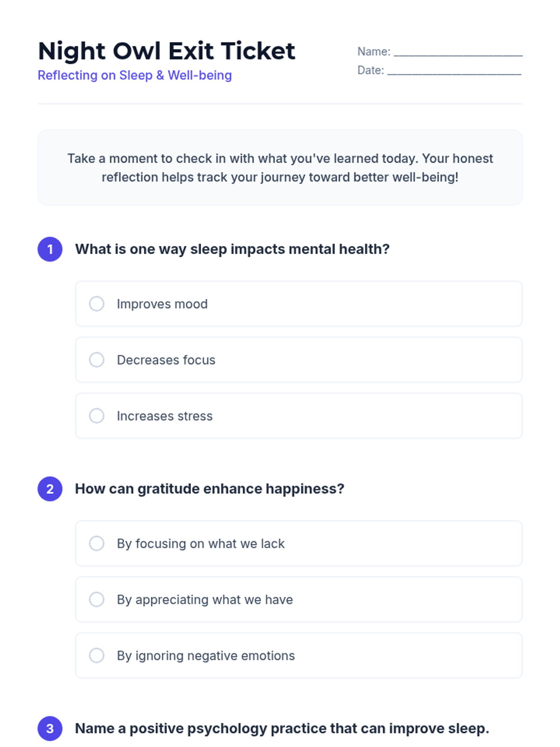Screen dimensions: 560x747
Task: Click the "Date:" label
Action: click(x=371, y=70)
